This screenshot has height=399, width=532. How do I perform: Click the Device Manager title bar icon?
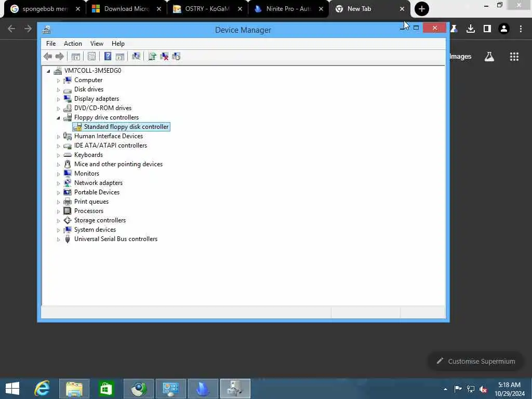[x=46, y=30]
